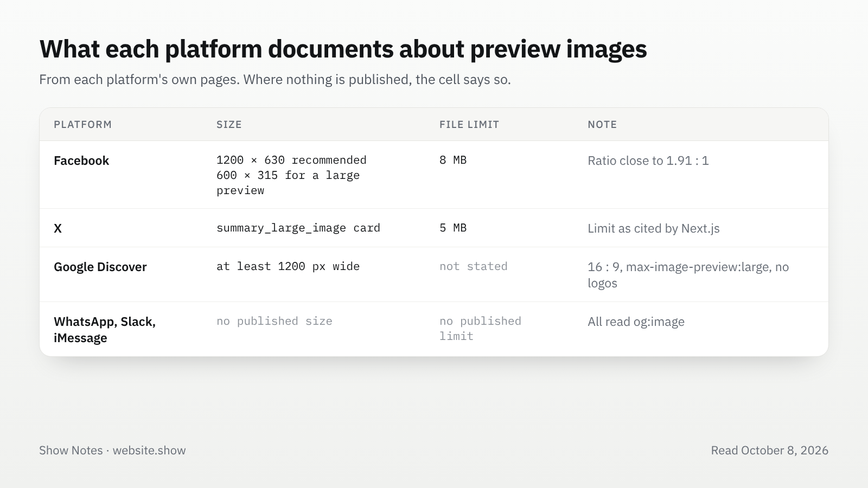Click the 'summary_large_image card' cell
This screenshot has height=488, width=868.
click(298, 228)
